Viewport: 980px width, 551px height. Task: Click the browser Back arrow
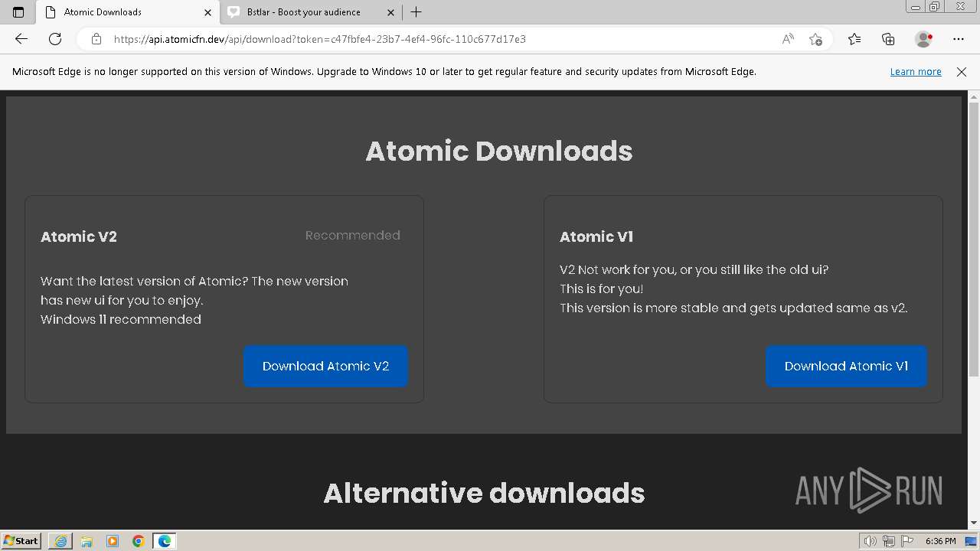click(21, 39)
